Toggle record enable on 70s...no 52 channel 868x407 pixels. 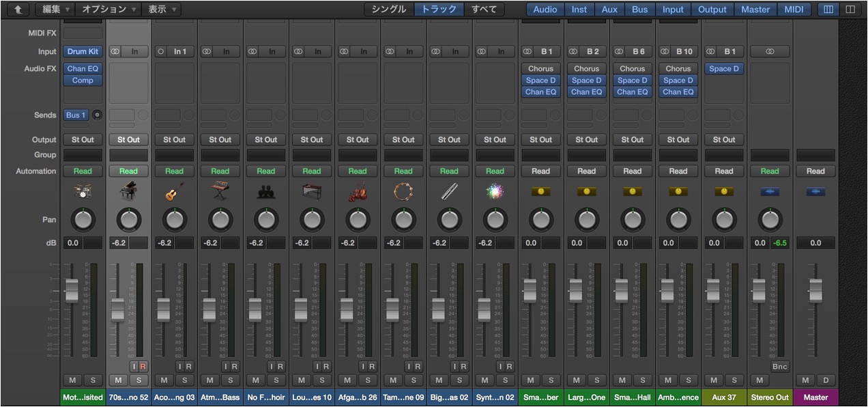click(x=143, y=367)
